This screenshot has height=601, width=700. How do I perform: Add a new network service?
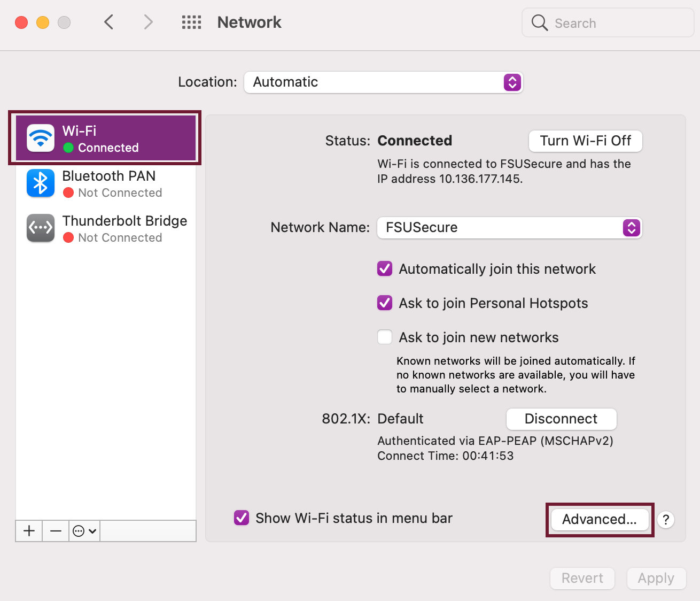(28, 531)
